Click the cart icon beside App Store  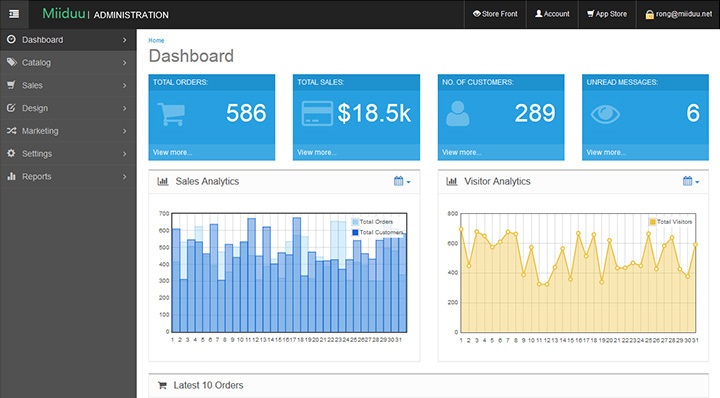(x=591, y=14)
